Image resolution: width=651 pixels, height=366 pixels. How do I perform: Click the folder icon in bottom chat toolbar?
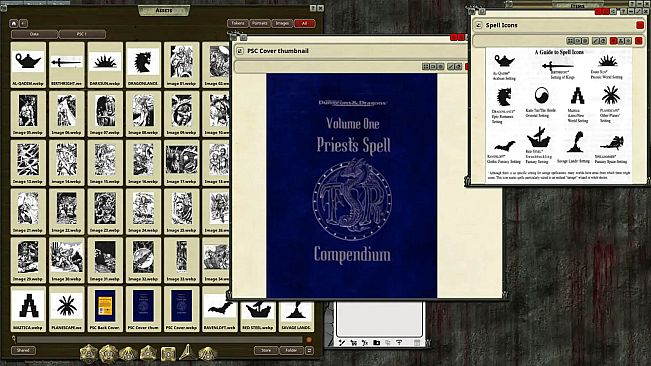(377, 343)
